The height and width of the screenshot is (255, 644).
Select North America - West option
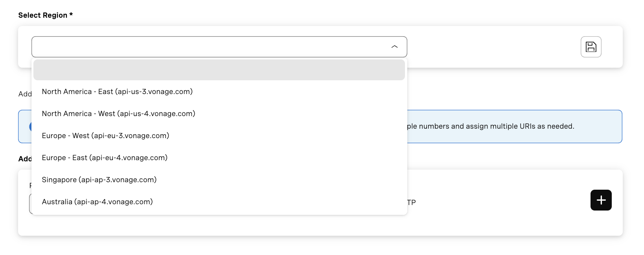pyautogui.click(x=118, y=113)
